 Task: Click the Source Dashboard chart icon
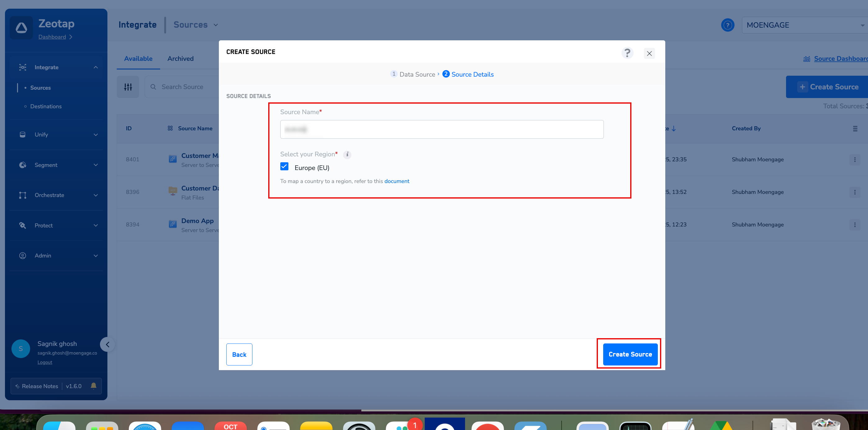pyautogui.click(x=807, y=59)
